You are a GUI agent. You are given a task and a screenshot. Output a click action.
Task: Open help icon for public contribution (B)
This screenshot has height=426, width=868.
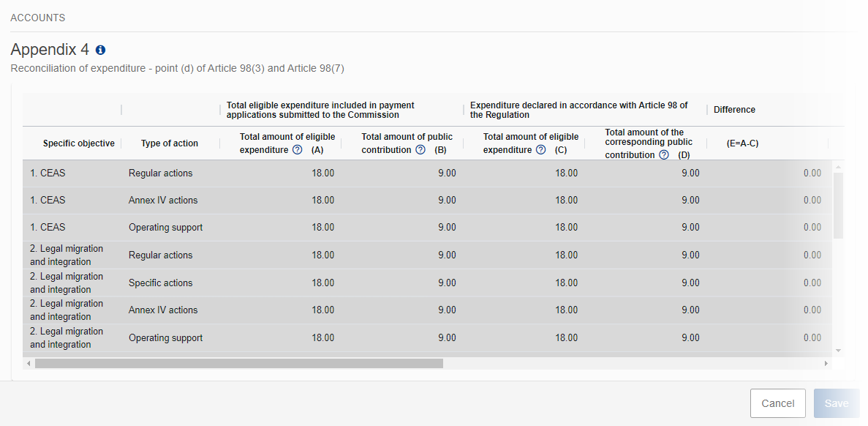point(420,149)
